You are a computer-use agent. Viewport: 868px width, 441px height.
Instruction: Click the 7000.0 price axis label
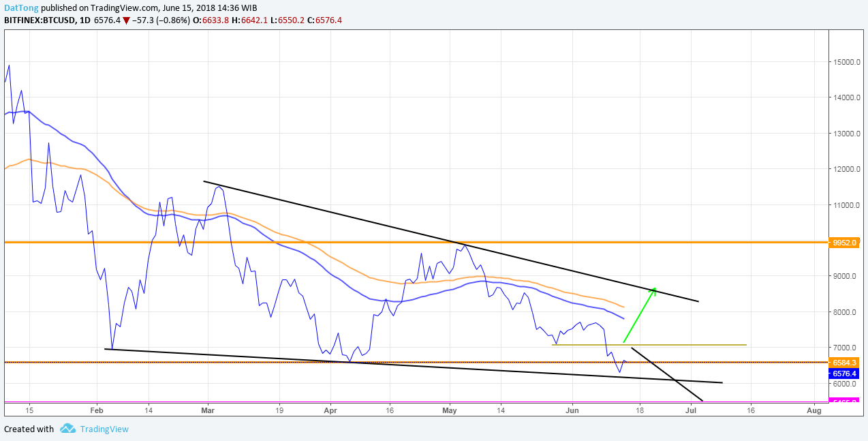coord(846,348)
